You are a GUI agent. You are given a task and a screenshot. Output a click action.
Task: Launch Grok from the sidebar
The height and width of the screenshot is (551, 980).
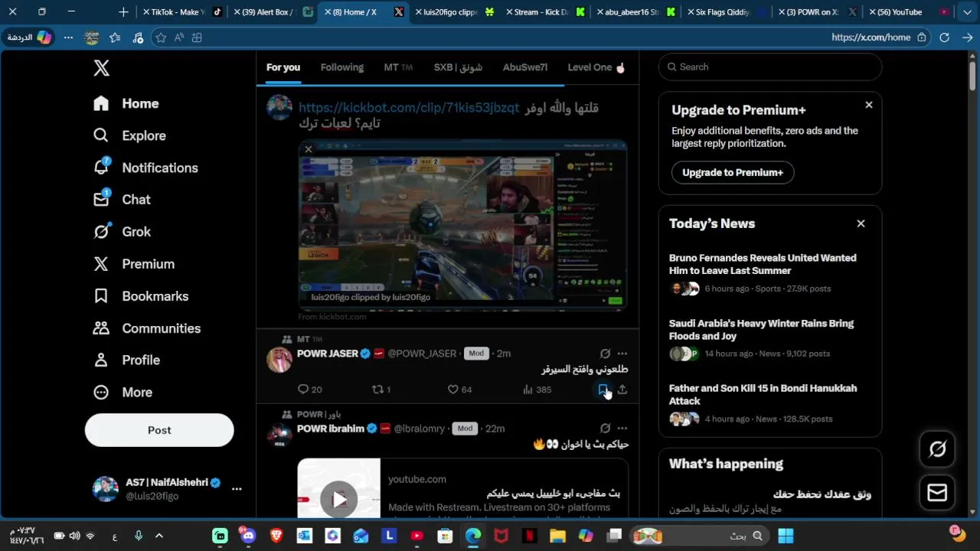tap(122, 232)
